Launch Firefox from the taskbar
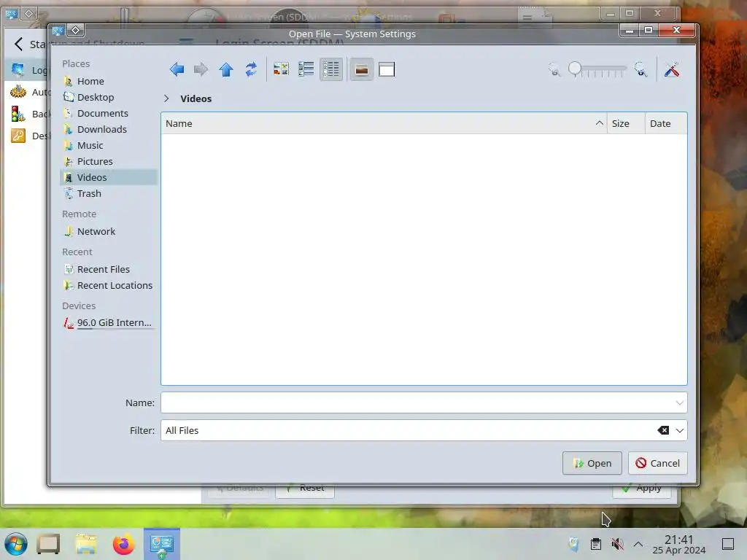This screenshot has height=560, width=747. tap(123, 544)
